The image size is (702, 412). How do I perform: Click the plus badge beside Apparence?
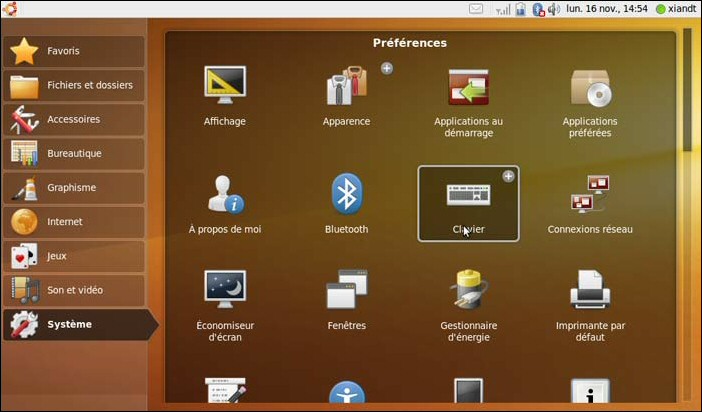pyautogui.click(x=387, y=68)
